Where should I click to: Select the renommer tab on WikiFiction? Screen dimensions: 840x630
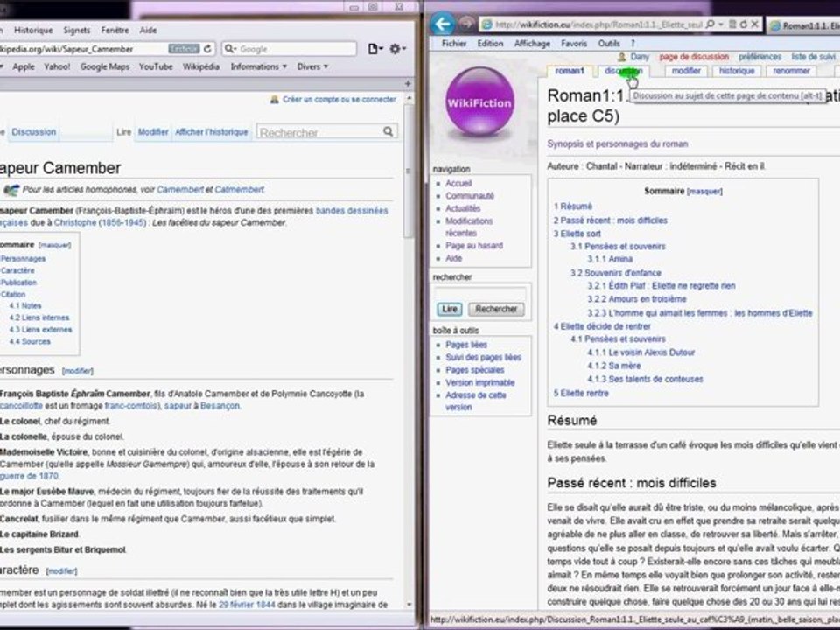[791, 71]
